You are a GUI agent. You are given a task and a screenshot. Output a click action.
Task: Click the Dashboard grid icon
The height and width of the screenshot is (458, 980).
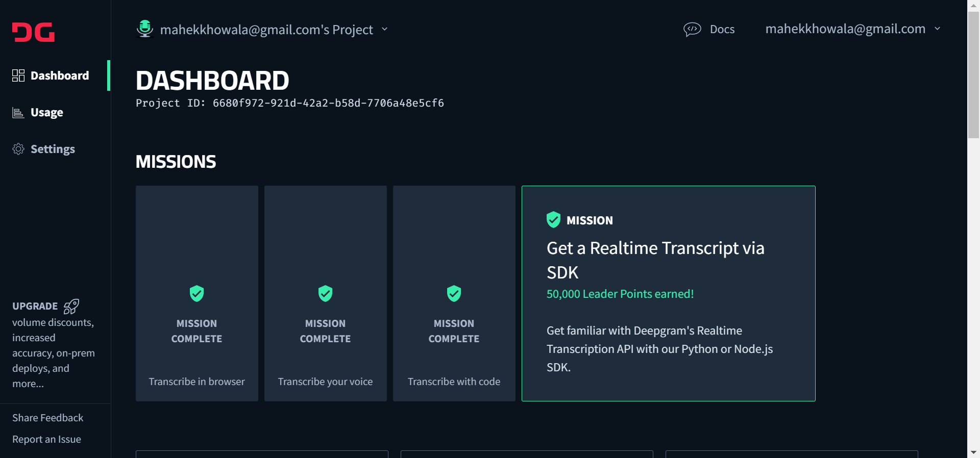[x=18, y=75]
